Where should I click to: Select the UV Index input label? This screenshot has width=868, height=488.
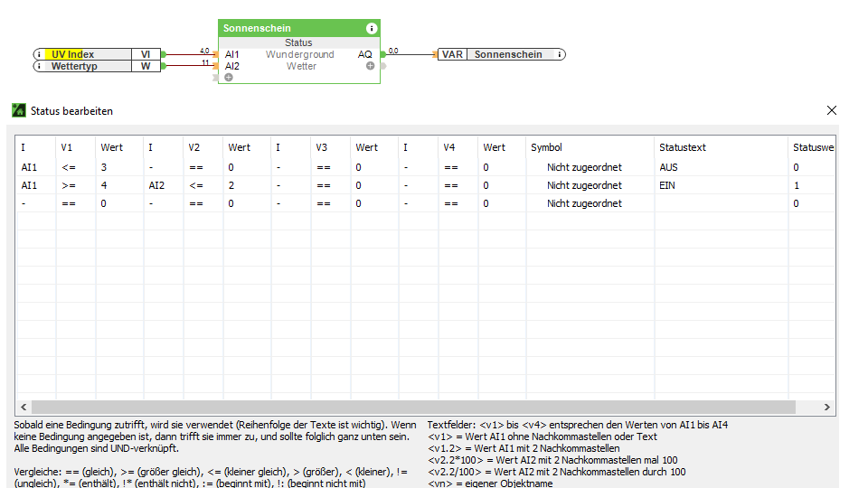tap(72, 54)
